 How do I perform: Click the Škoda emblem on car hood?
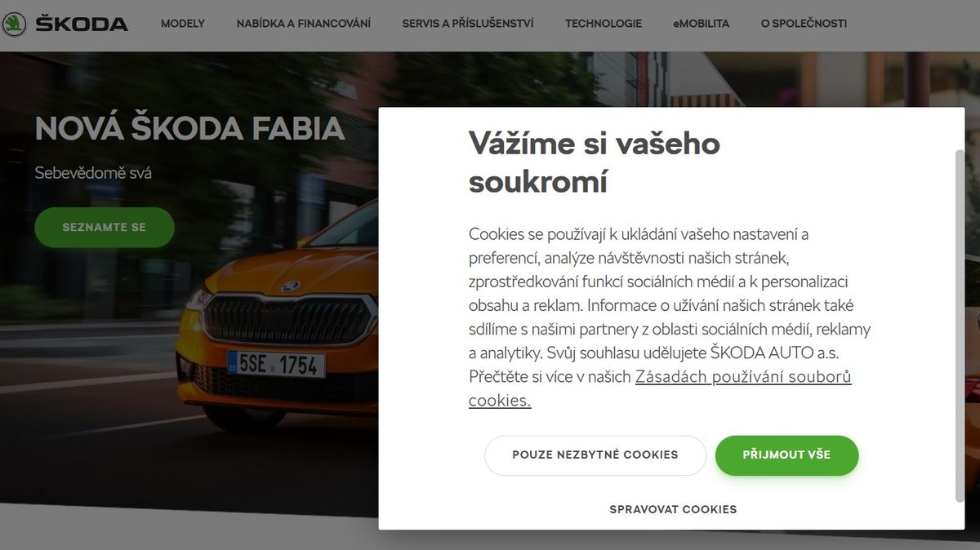pos(291,286)
